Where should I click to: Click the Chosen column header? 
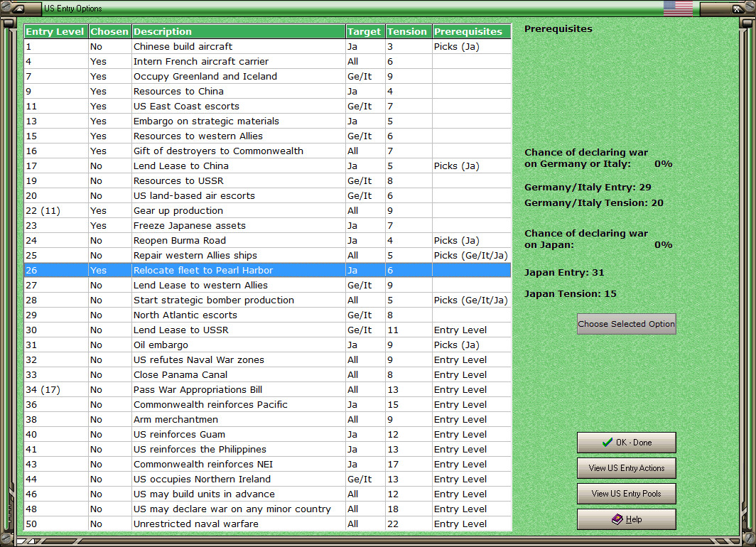coord(110,31)
